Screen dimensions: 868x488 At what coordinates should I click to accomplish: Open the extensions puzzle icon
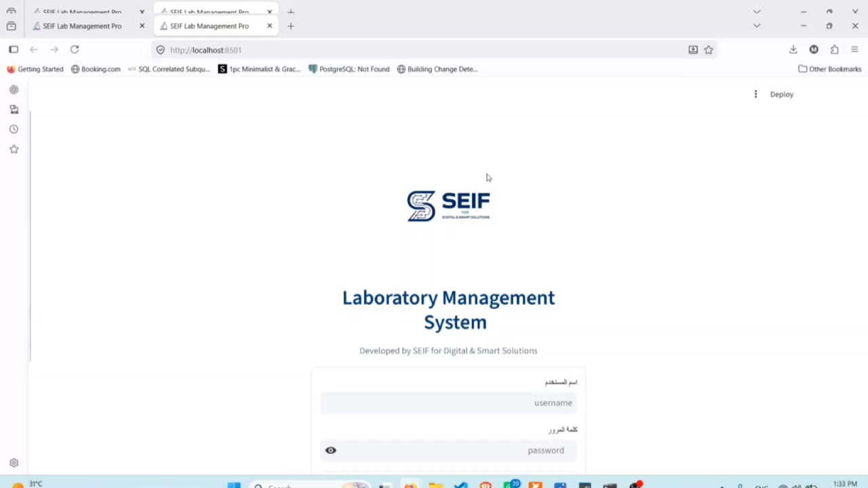pyautogui.click(x=834, y=49)
